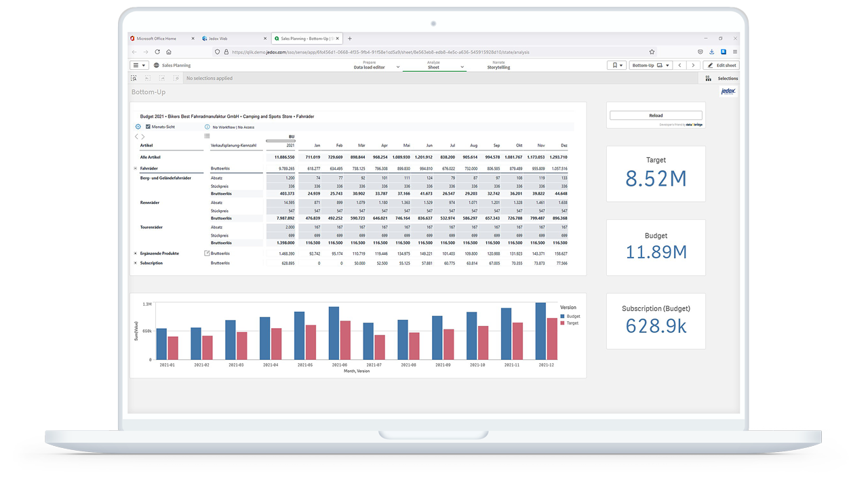Switch to the Storytelling tab
The width and height of the screenshot is (868, 488).
point(498,66)
